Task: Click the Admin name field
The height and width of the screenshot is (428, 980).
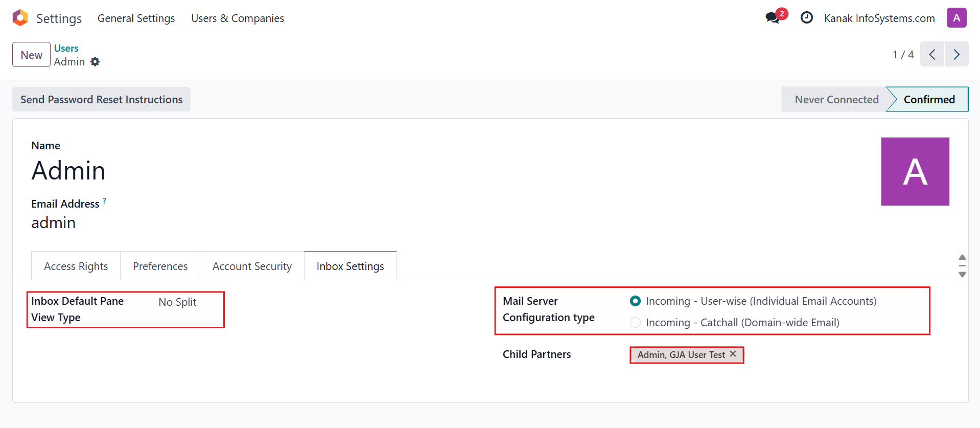Action: (x=68, y=170)
